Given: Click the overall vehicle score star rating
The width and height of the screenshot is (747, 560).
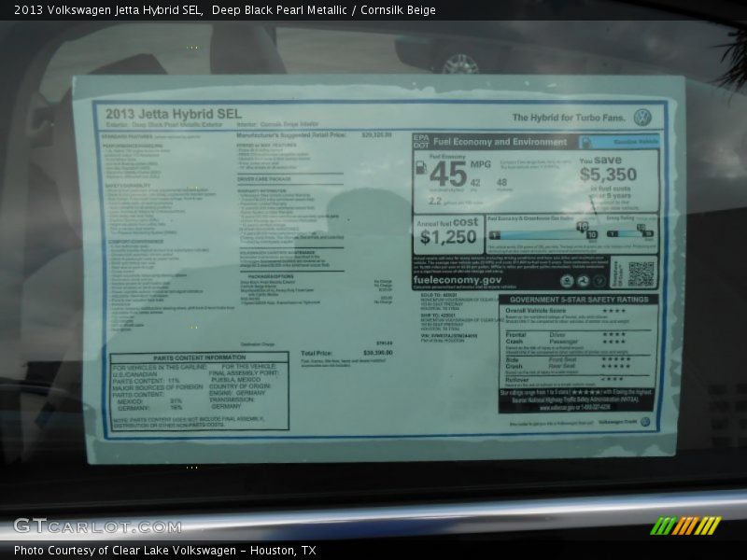Looking at the screenshot, I should (613, 311).
